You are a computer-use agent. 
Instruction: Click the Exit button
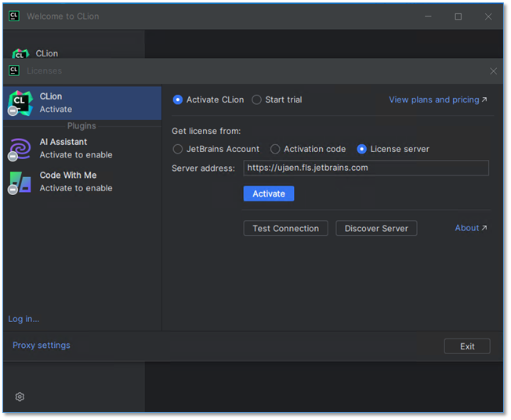[x=466, y=346]
